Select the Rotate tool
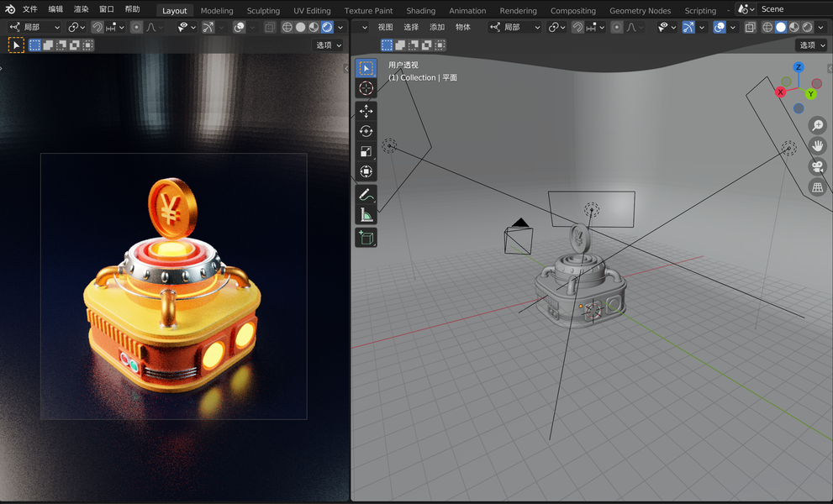The width and height of the screenshot is (833, 504). click(x=366, y=131)
